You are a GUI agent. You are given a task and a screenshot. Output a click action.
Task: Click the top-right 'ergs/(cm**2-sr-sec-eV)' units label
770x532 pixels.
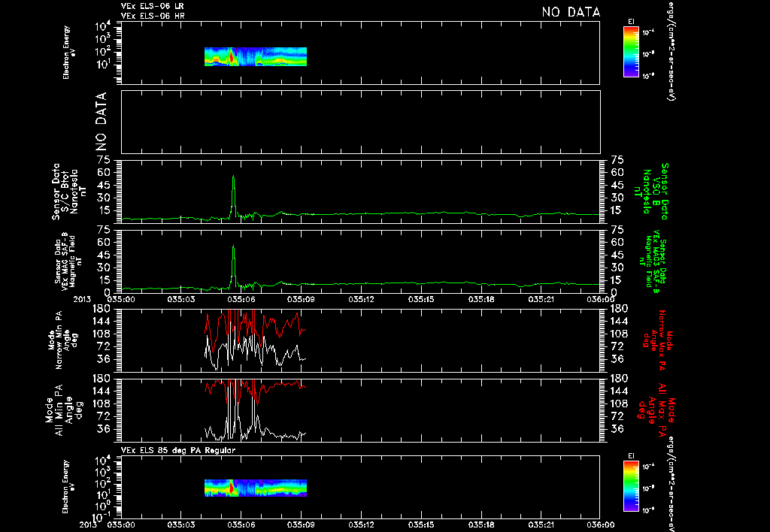pos(671,50)
